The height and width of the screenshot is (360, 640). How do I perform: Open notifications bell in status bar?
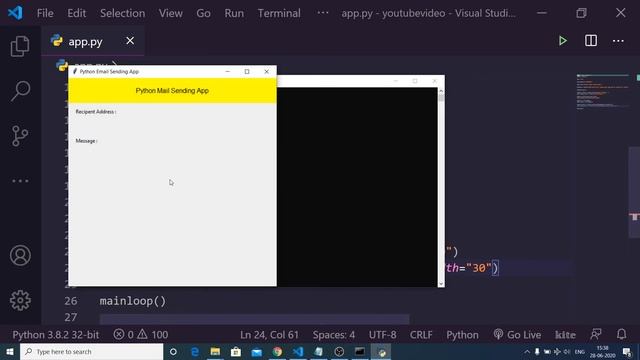point(621,335)
